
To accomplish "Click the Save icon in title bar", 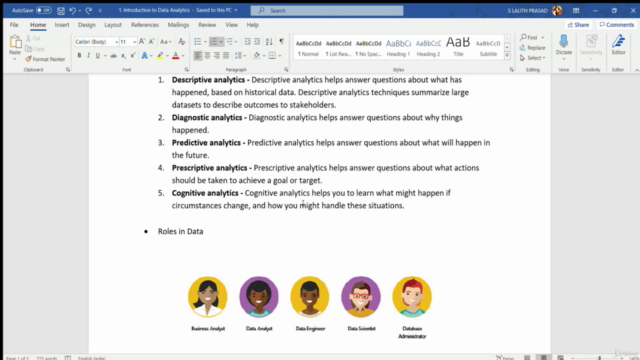I will point(61,11).
